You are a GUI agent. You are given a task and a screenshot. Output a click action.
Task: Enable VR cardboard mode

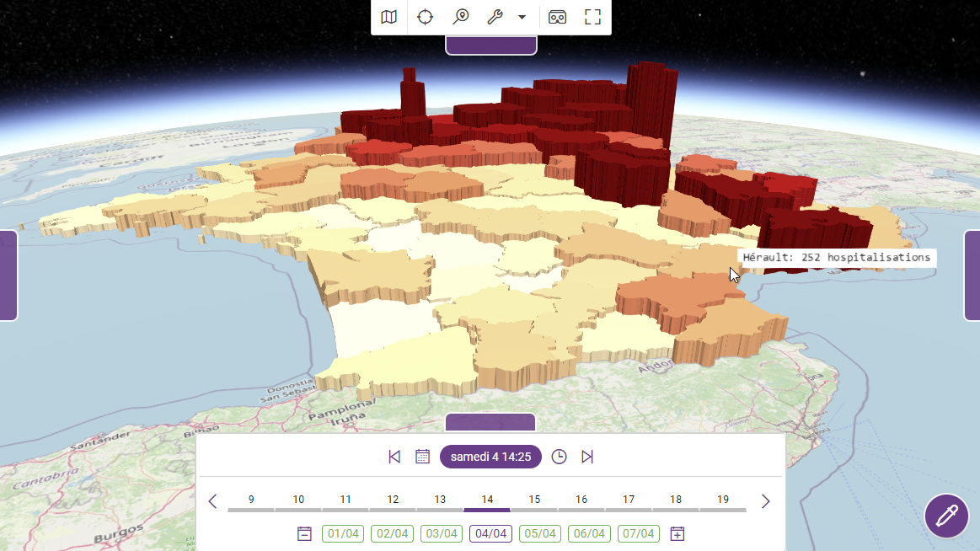point(557,17)
